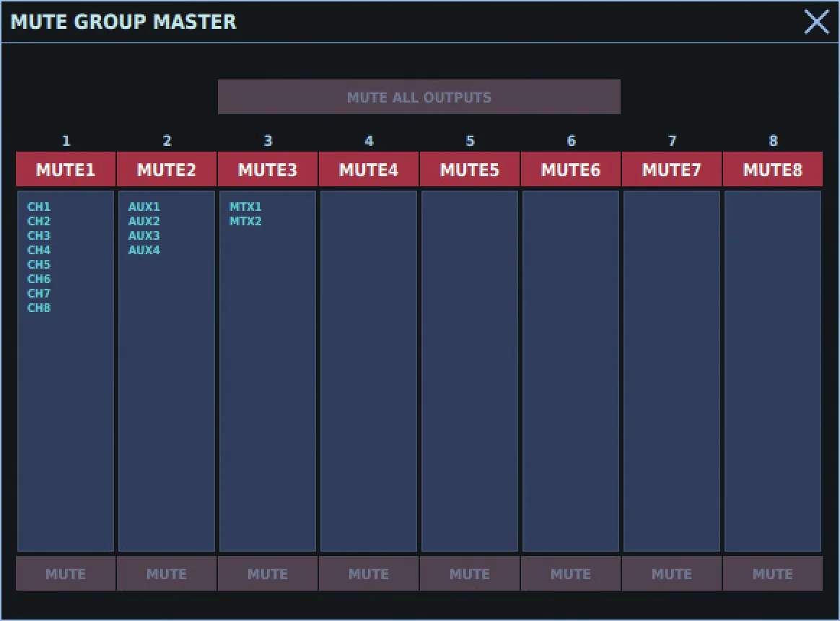Screen dimensions: 840x621
Task: Click AUX1 in the MUTE2 list
Action: tap(144, 207)
